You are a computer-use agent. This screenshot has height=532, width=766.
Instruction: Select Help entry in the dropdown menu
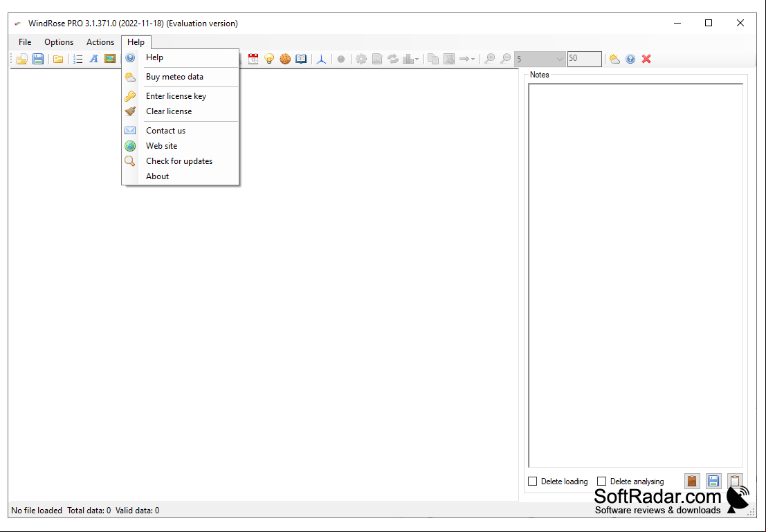181,57
